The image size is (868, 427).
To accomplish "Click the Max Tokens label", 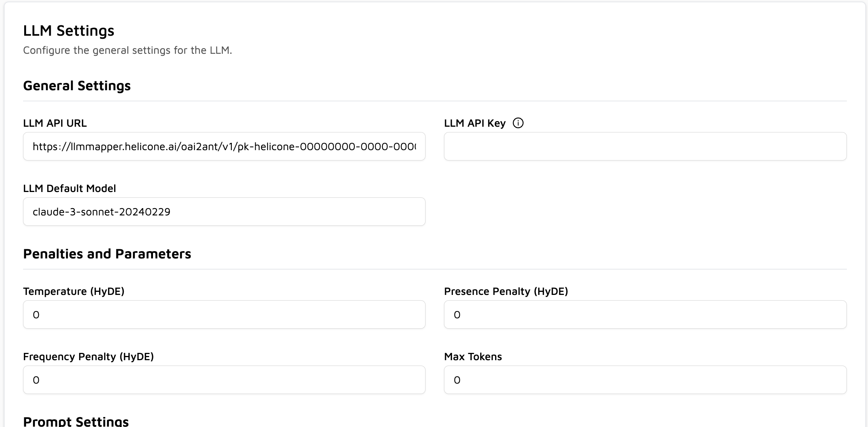I will coord(473,356).
